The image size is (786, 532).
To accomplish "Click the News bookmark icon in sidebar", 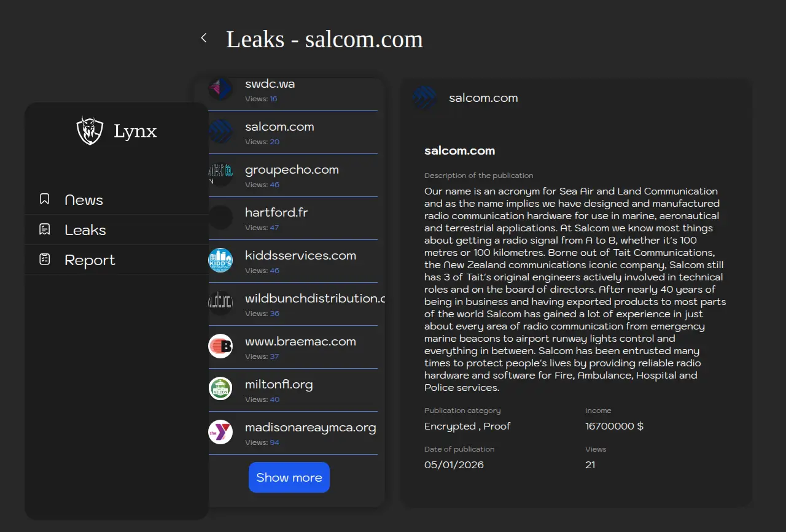I will point(45,199).
